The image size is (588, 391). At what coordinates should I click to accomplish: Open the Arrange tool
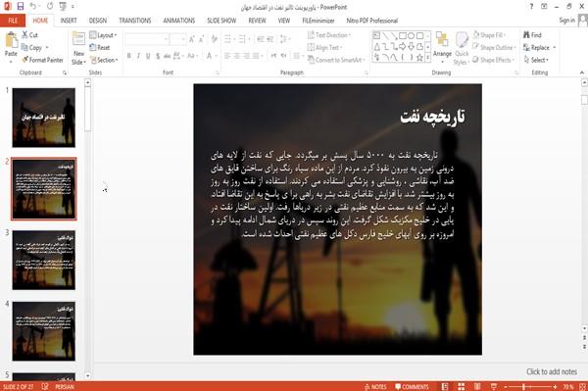442,45
